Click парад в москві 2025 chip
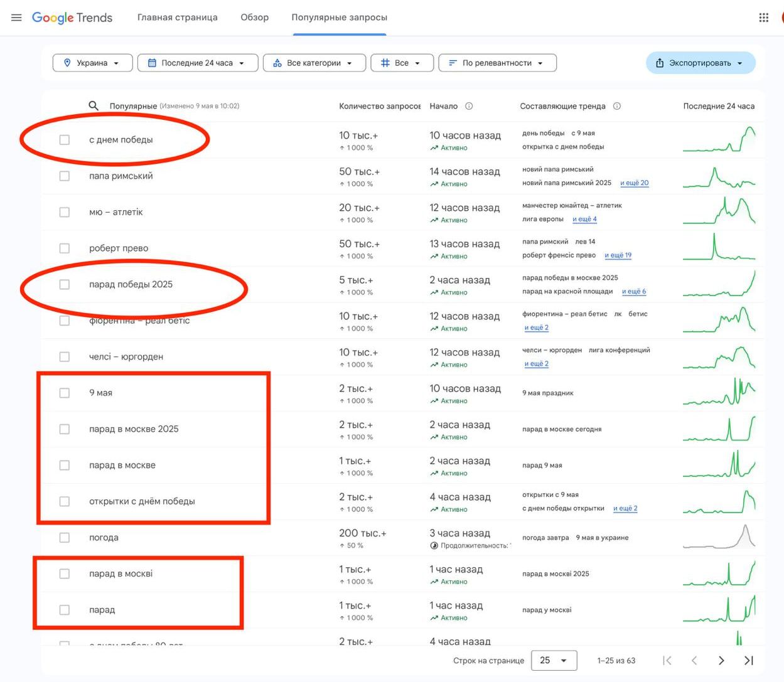This screenshot has height=682, width=784. pos(556,574)
